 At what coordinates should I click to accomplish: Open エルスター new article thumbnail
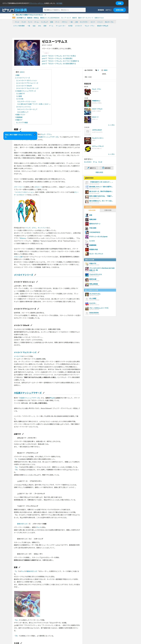point(87,304)
